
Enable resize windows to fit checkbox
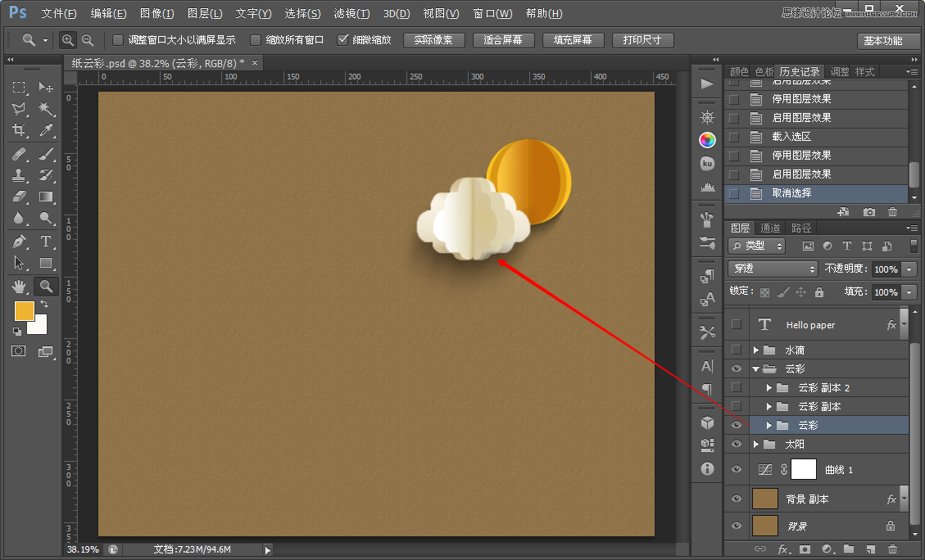point(118,40)
